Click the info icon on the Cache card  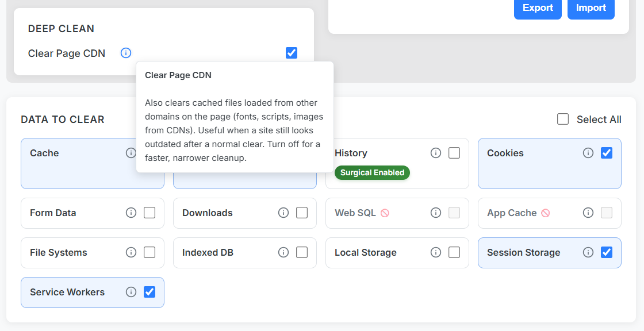point(131,153)
